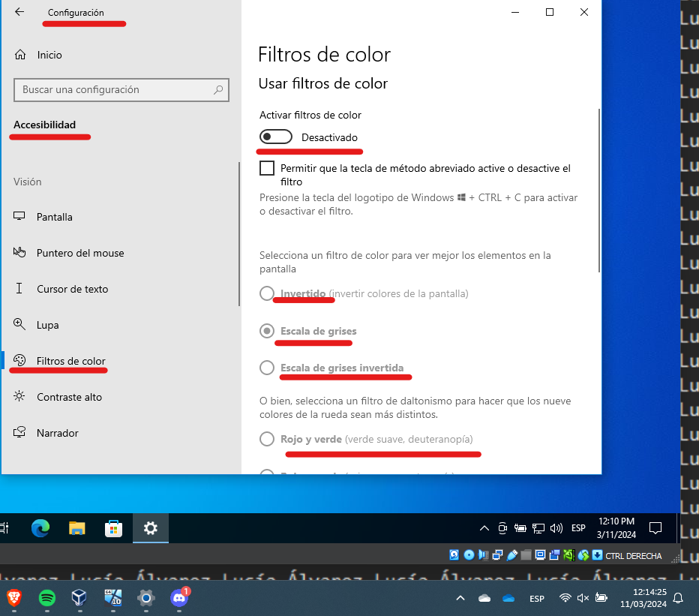Enable the Activar filtros de color switch

276,137
